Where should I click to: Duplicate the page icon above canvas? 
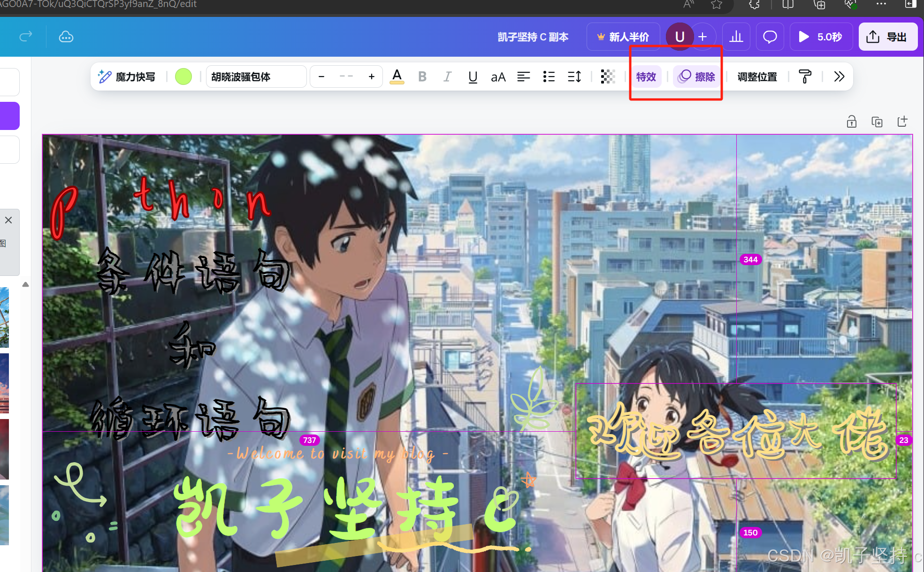coord(877,122)
